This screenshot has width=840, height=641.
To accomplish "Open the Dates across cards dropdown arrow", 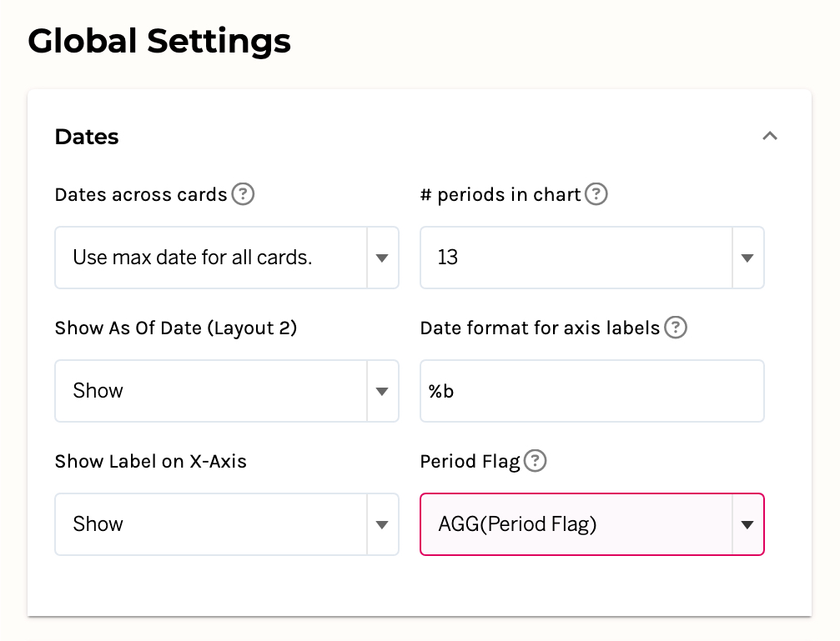I will coord(382,258).
